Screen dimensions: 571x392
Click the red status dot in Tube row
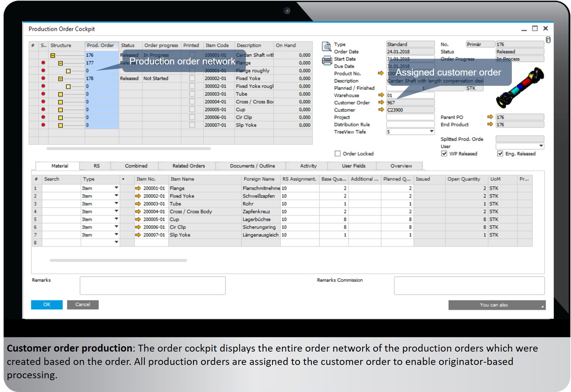tap(43, 94)
